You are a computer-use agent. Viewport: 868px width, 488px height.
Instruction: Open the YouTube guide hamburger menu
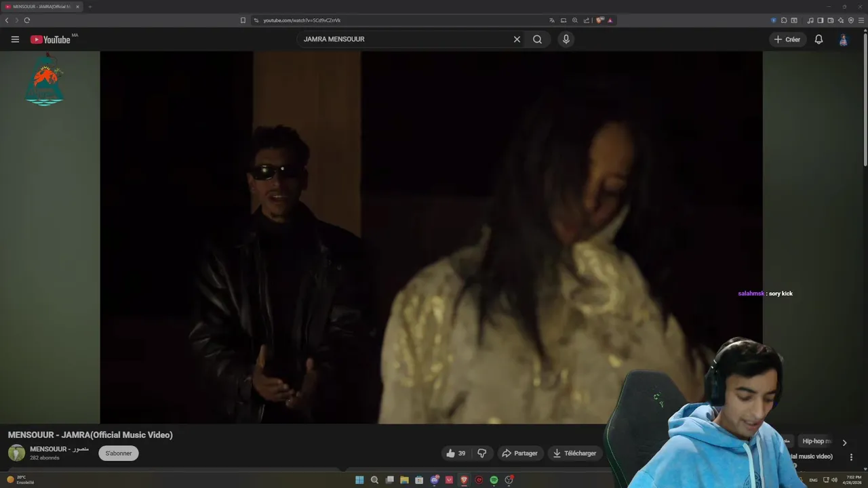[15, 39]
